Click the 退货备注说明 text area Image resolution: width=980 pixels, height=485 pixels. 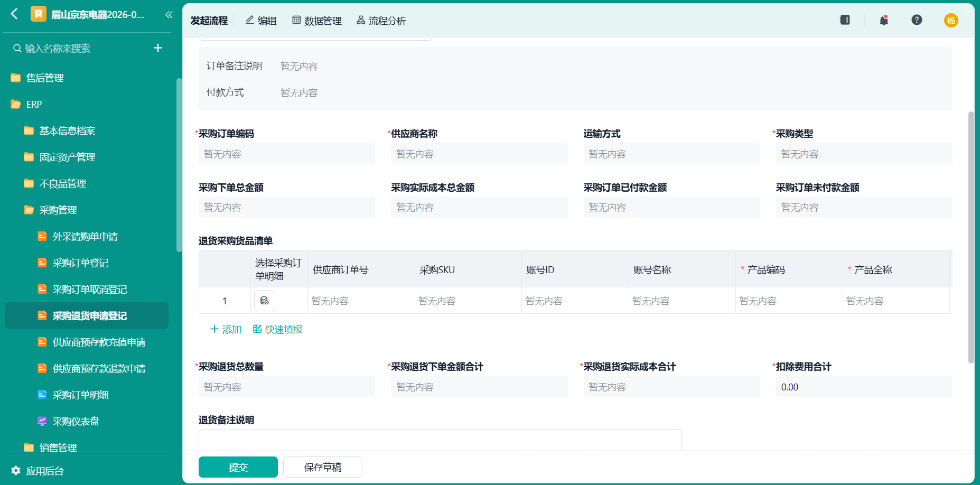(x=440, y=440)
